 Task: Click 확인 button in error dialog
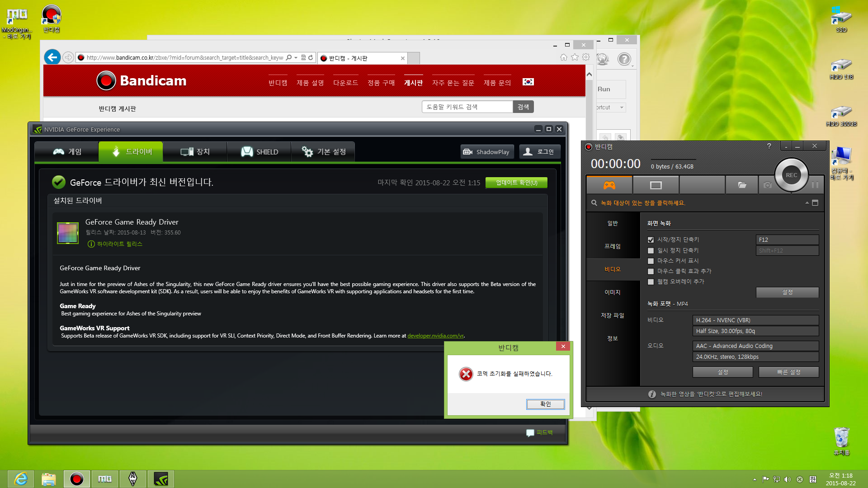(x=545, y=404)
